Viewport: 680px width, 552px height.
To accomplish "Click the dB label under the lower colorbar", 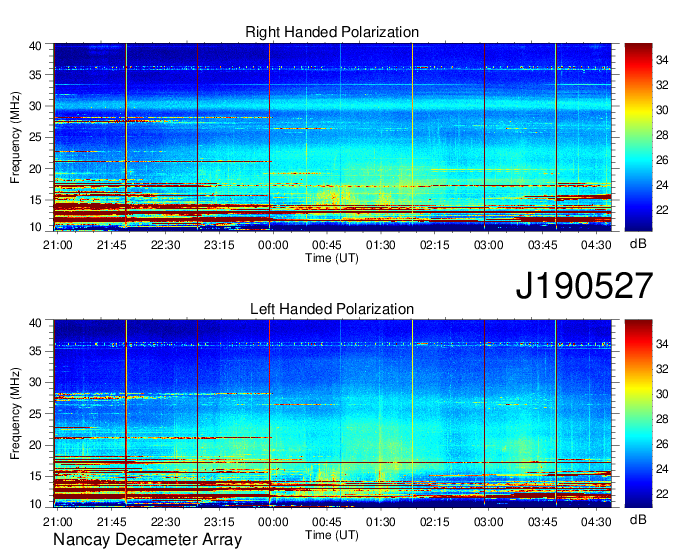I will click(638, 519).
